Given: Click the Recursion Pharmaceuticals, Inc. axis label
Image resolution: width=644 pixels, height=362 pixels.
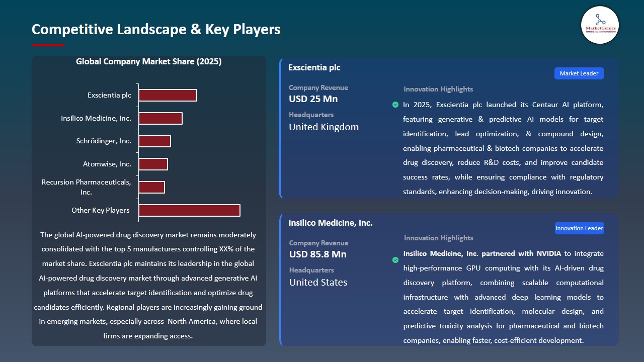Looking at the screenshot, I should click(x=86, y=187).
